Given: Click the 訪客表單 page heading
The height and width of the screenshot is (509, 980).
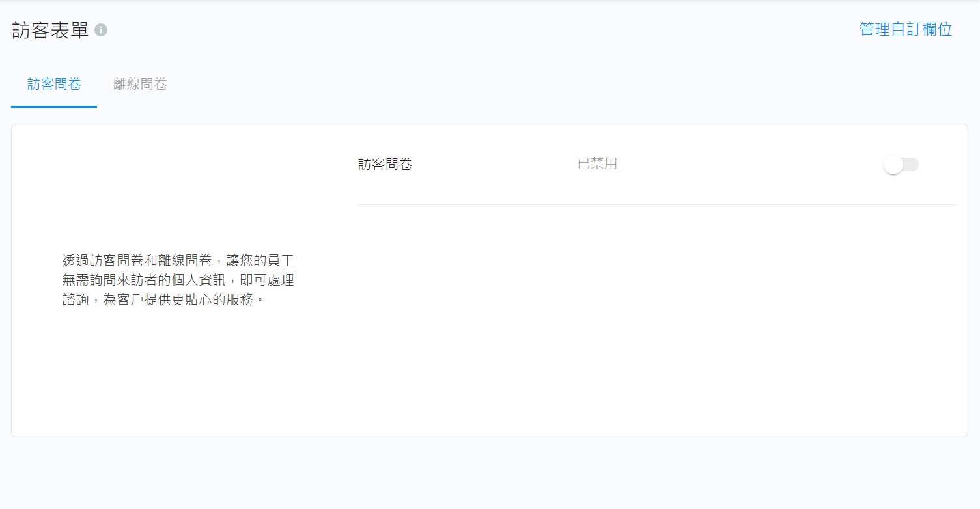Looking at the screenshot, I should coord(50,30).
